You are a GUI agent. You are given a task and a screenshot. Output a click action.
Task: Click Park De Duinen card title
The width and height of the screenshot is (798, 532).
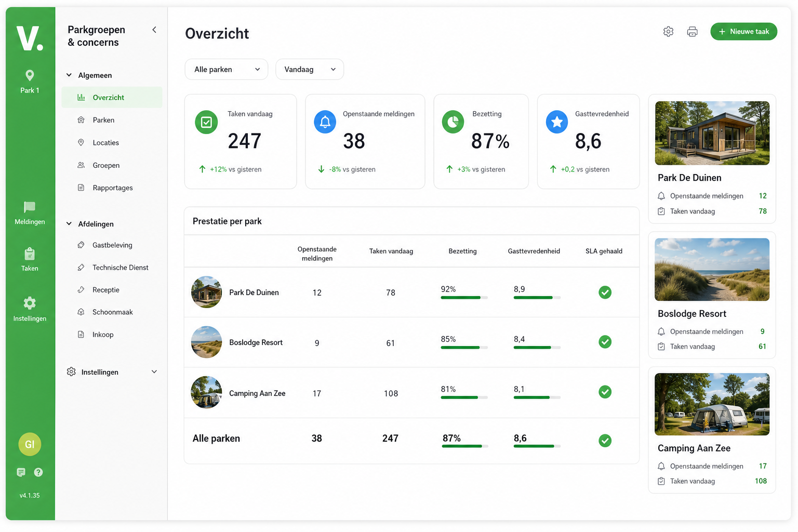coord(689,178)
